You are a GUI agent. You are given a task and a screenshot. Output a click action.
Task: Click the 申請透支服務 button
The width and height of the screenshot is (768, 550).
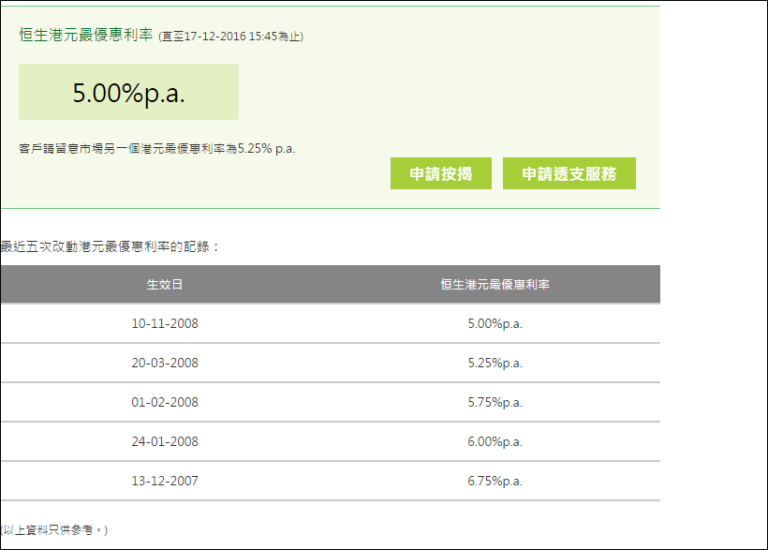click(569, 173)
